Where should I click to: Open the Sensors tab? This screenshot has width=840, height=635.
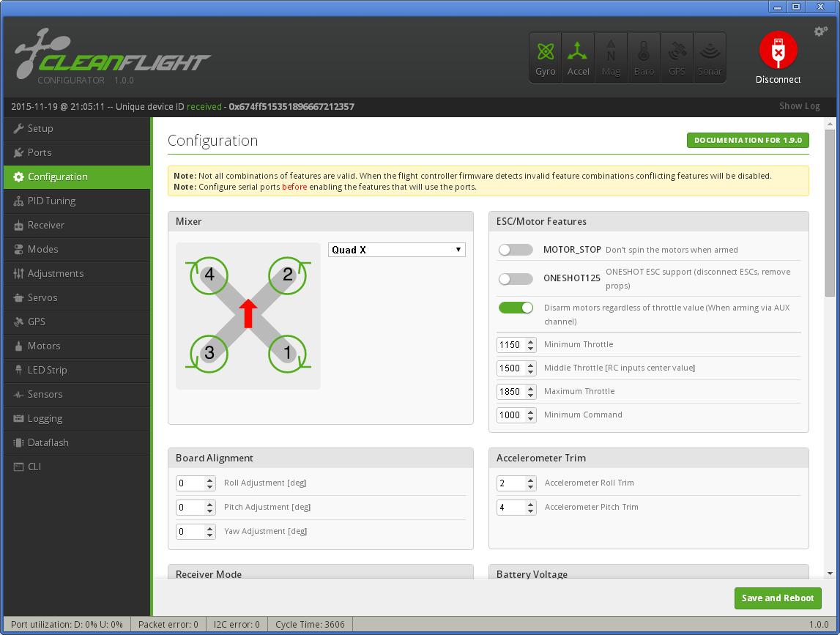[77, 394]
